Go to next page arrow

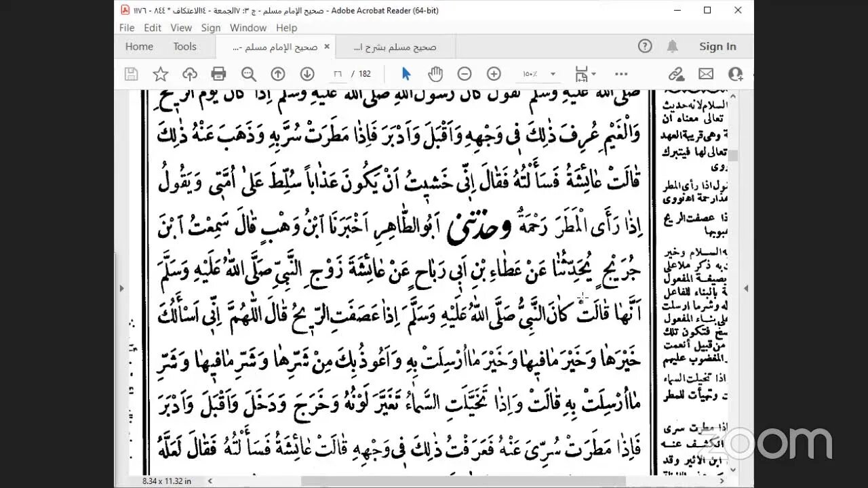(307, 74)
